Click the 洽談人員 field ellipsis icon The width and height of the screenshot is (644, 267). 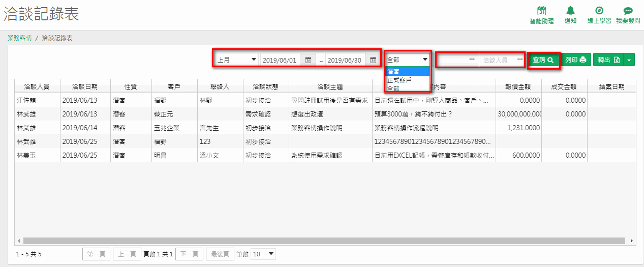520,60
